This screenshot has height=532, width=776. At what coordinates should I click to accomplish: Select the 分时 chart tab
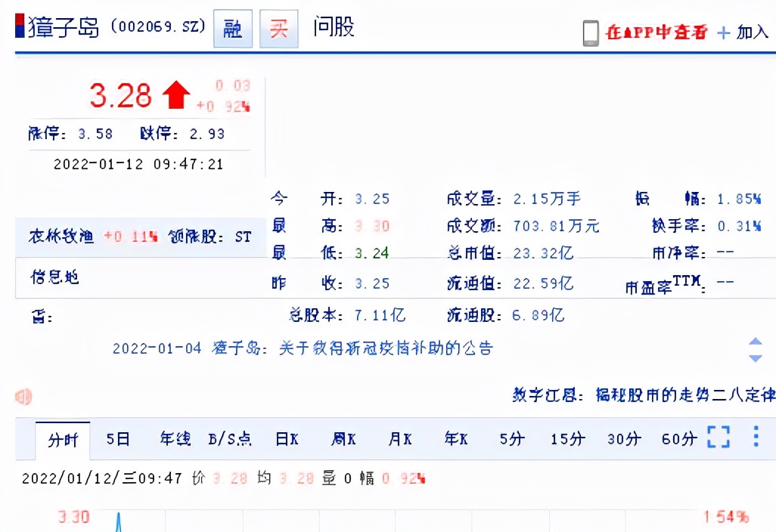point(63,440)
